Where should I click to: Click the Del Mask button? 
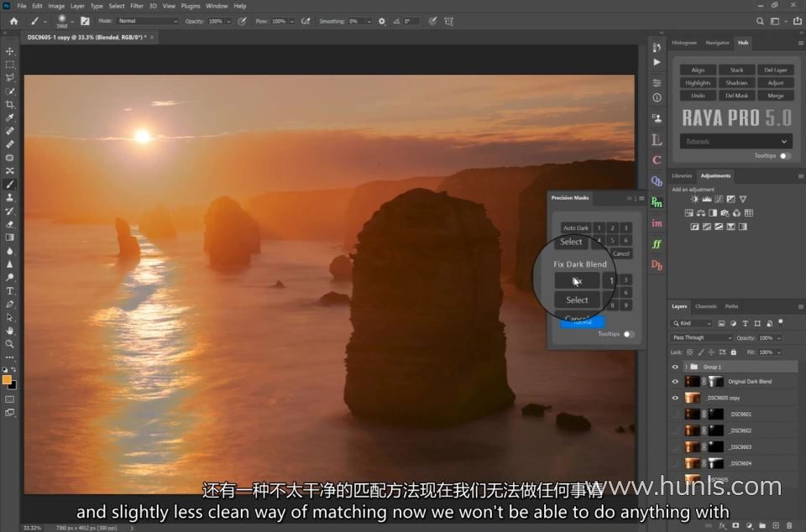736,96
